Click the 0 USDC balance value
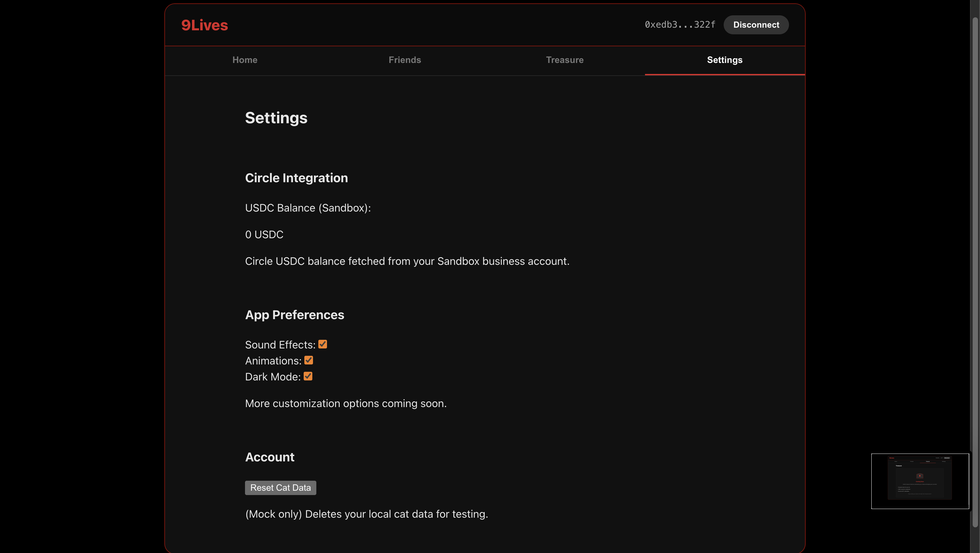980x553 pixels. click(264, 235)
